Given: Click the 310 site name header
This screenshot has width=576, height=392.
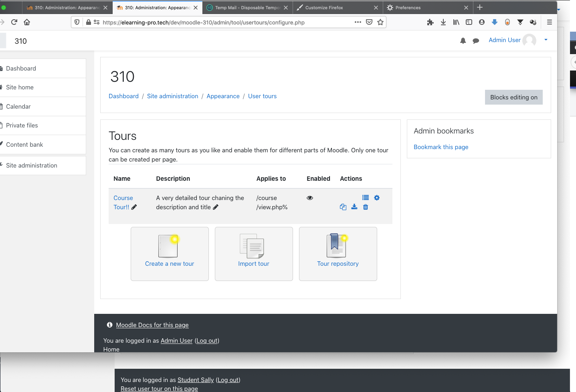Looking at the screenshot, I should click(x=20, y=41).
